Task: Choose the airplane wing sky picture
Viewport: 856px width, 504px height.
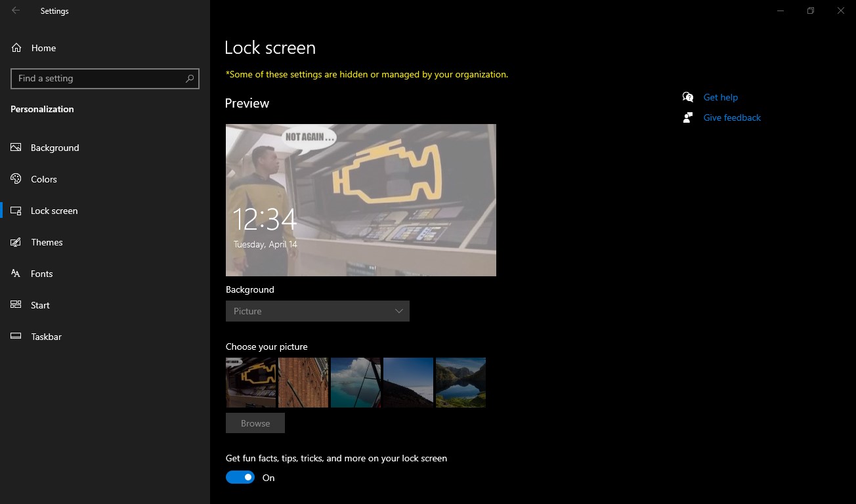Action: 356,383
